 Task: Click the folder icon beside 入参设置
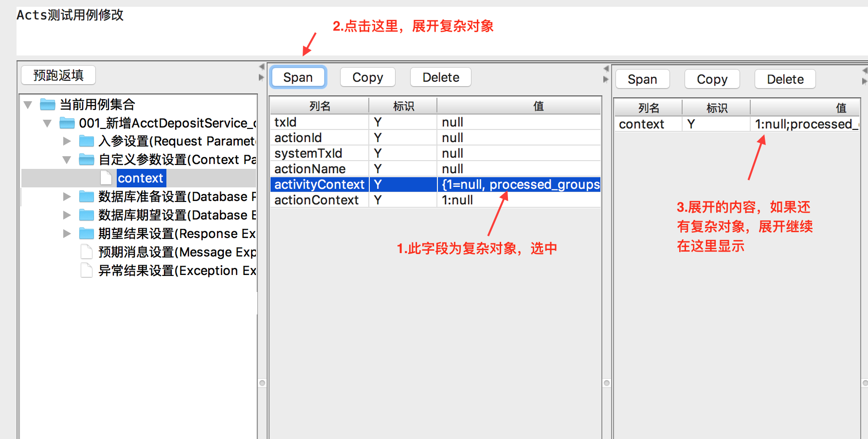[x=86, y=141]
